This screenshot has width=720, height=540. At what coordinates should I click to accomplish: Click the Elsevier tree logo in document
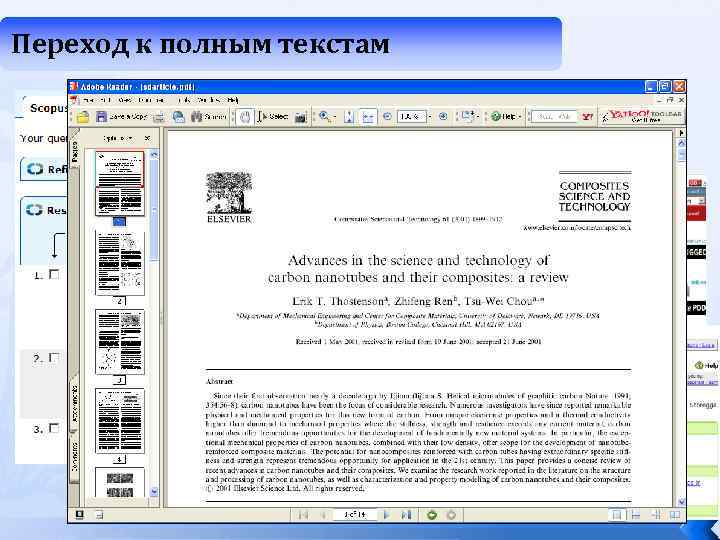[x=229, y=197]
